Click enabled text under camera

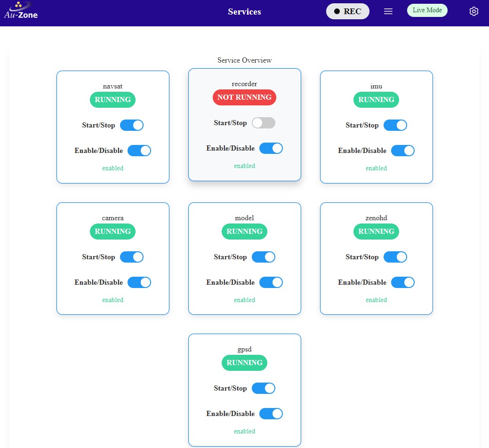pyautogui.click(x=112, y=300)
